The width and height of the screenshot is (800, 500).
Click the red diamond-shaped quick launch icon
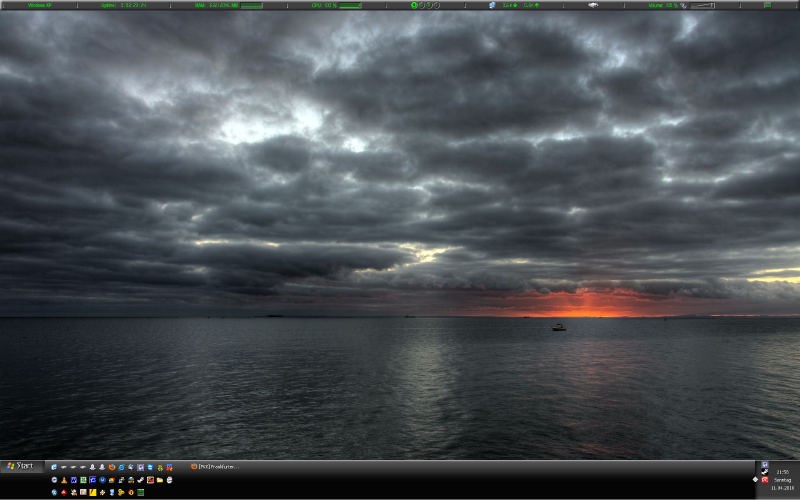tap(64, 492)
